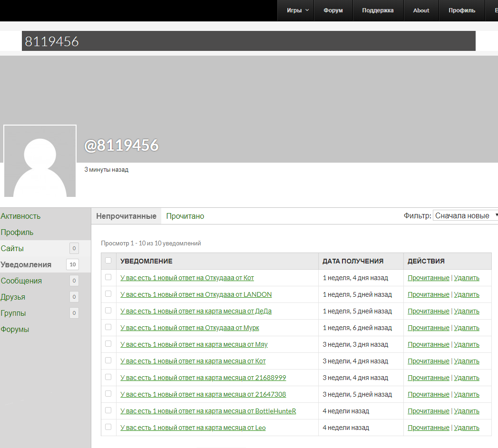Screen dimensions: 498x448
Task: Open Активность in the sidebar
Action: pyautogui.click(x=20, y=216)
